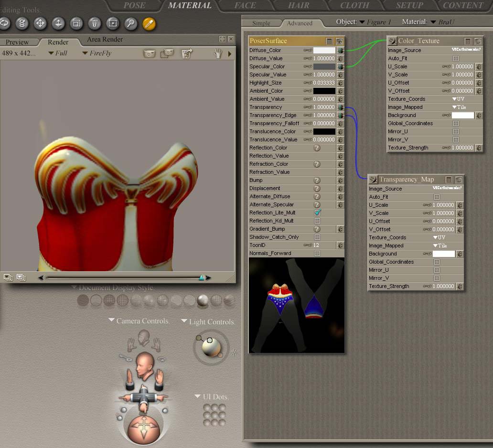This screenshot has width=493, height=448.
Task: Click the Area Render camera icon
Action: click(x=167, y=53)
